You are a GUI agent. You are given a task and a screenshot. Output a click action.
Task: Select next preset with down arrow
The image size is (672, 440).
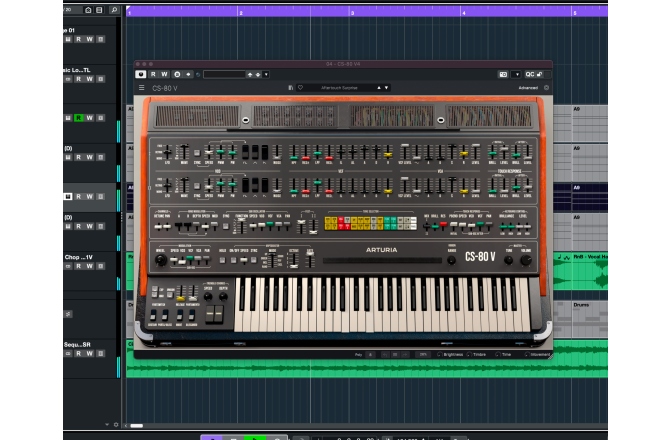[385, 88]
